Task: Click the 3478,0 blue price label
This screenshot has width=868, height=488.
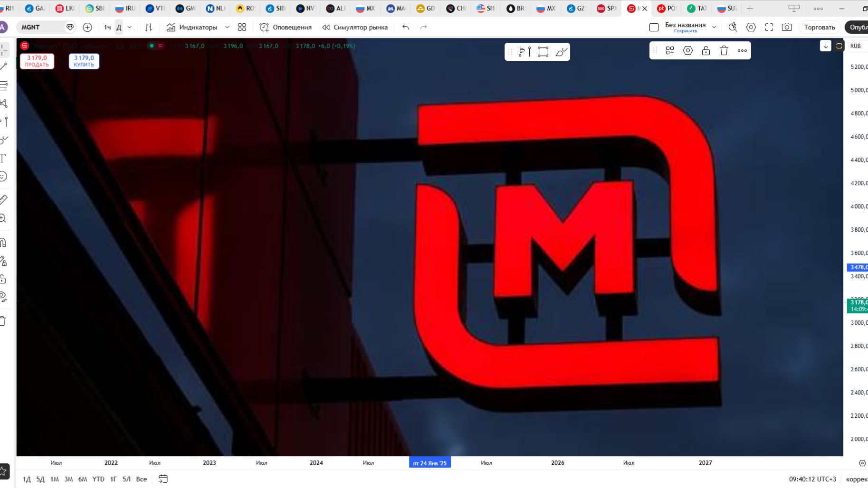Action: (x=858, y=267)
